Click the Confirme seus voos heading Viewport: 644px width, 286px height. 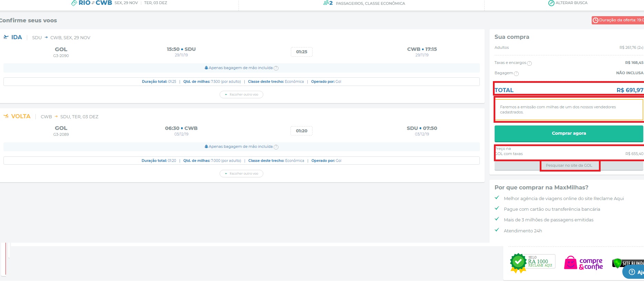[28, 20]
